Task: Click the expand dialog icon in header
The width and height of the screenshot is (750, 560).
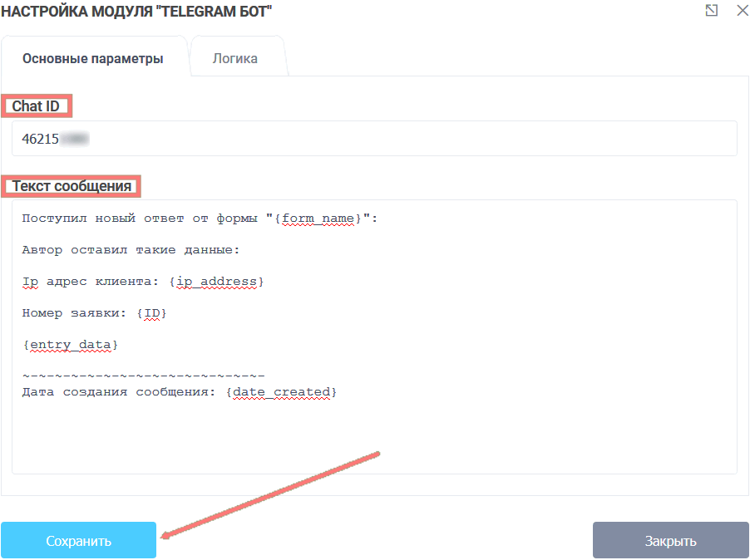Action: [711, 11]
